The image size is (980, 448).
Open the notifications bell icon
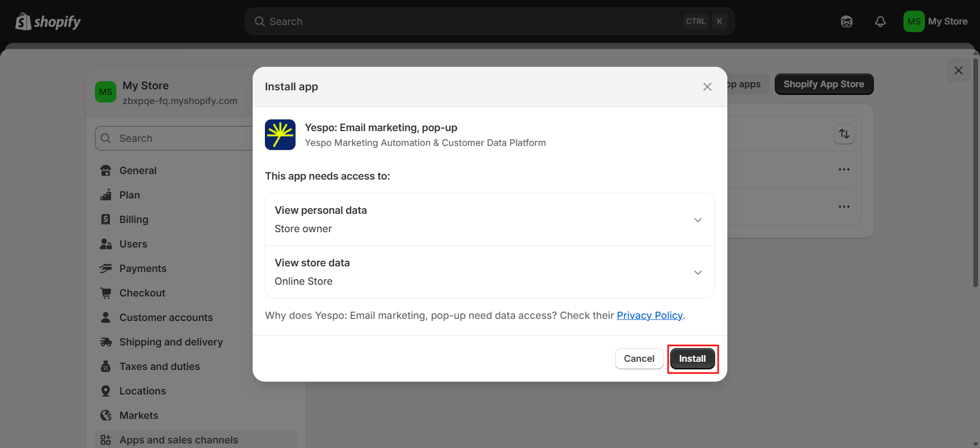(x=880, y=21)
